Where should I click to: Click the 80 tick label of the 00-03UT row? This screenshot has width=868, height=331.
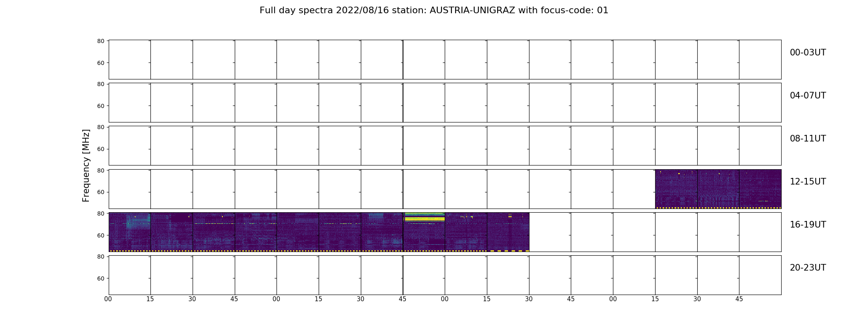pyautogui.click(x=100, y=41)
